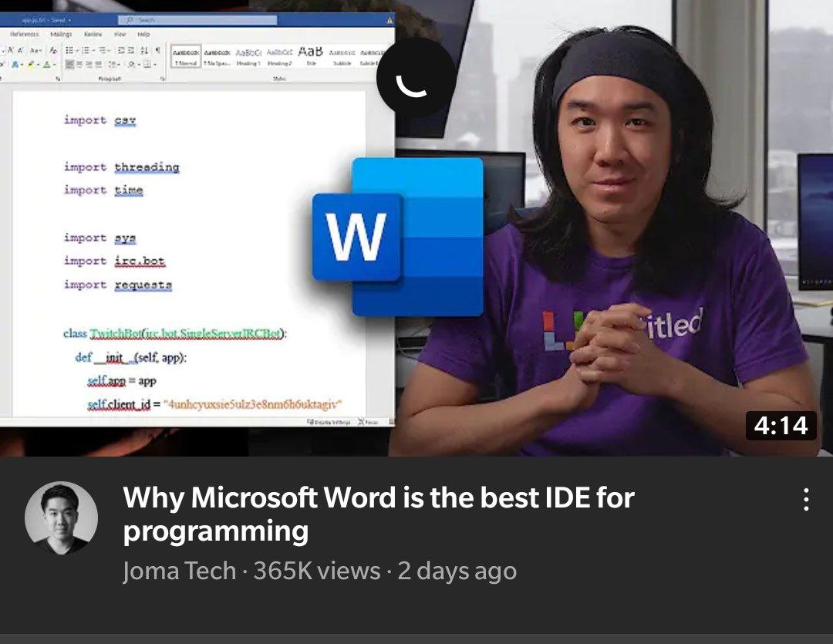Open title "Why Microsoft Word is the best IDE"
833x644 pixels.
pos(378,514)
